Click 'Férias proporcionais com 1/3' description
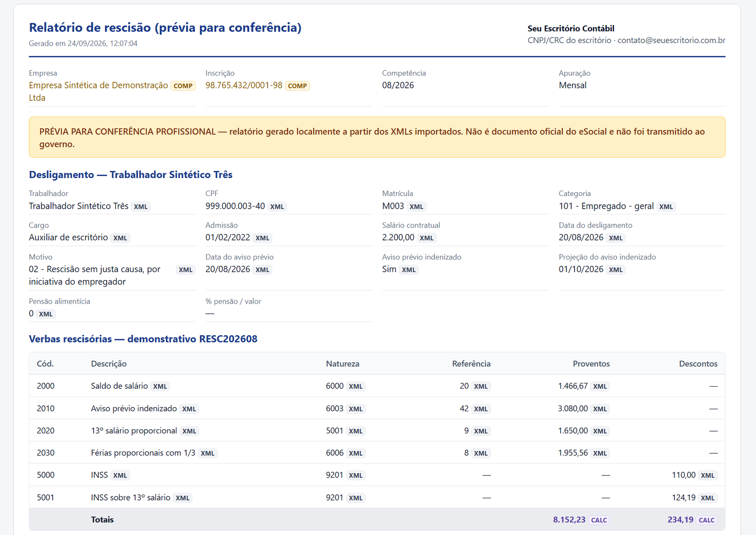This screenshot has width=756, height=535. point(143,453)
